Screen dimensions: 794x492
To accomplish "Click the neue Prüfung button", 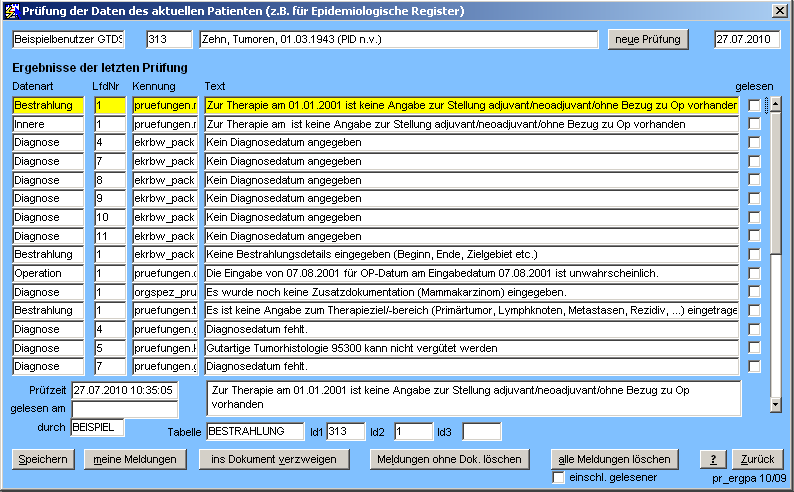I will 648,39.
